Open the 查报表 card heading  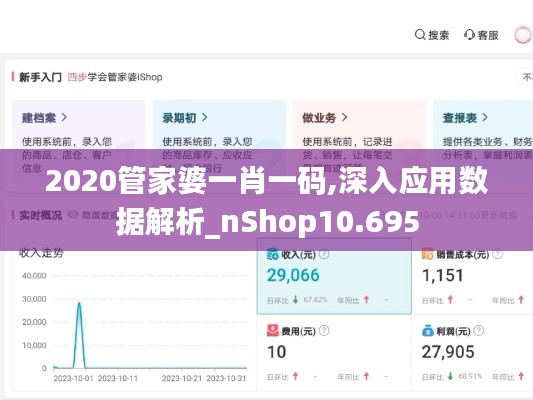click(460, 118)
